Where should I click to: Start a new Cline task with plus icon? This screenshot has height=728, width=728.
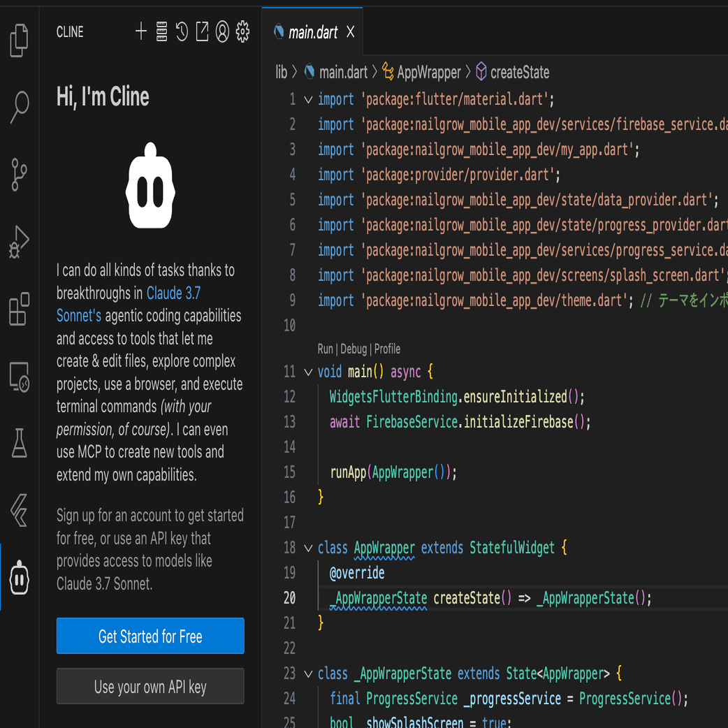pos(140,31)
